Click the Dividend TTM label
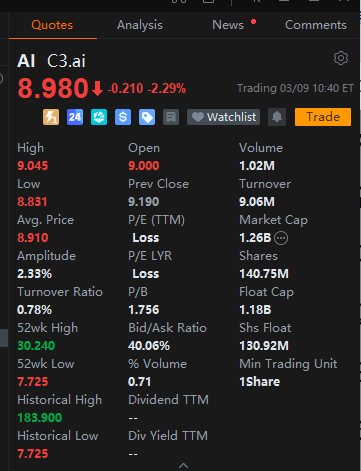Image resolution: width=361 pixels, height=471 pixels. (x=168, y=400)
